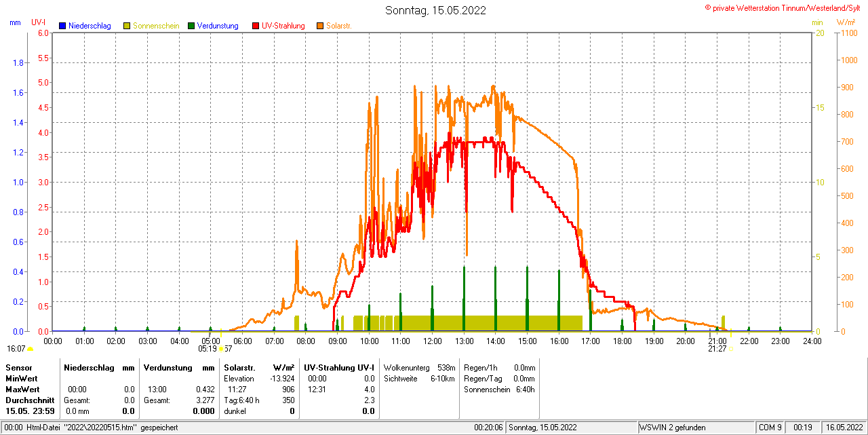Click the Verdunstung max value 0.432
Screen dimensions: 868x435
click(x=204, y=390)
